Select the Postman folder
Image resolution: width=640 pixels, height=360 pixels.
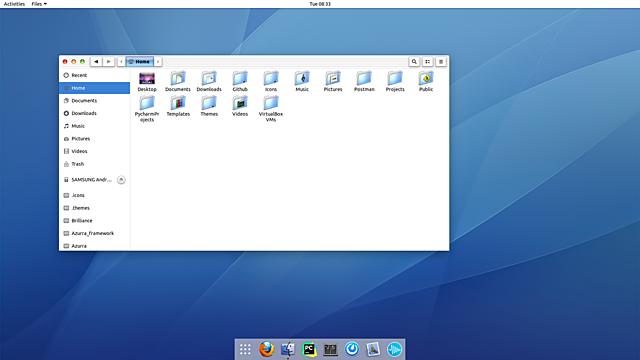click(364, 82)
